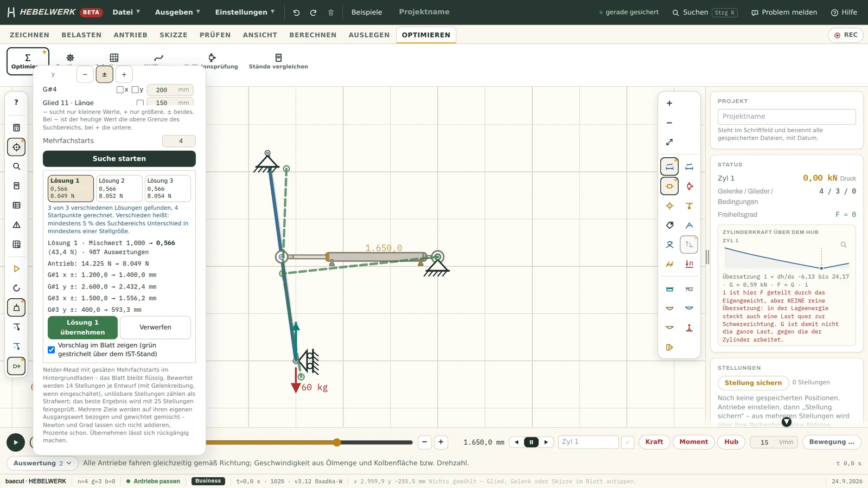This screenshot has height=488, width=868.
Task: Open the Datei dropdown menu
Action: tap(126, 12)
